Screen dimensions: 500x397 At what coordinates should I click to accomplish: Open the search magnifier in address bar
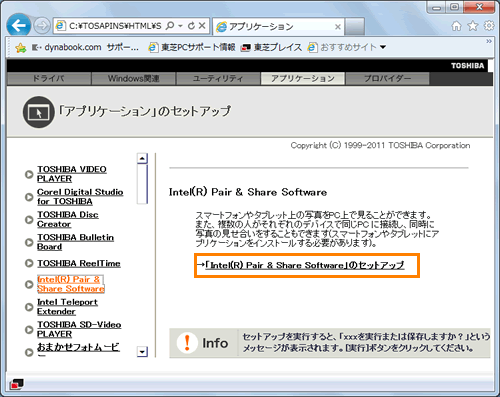[x=170, y=26]
